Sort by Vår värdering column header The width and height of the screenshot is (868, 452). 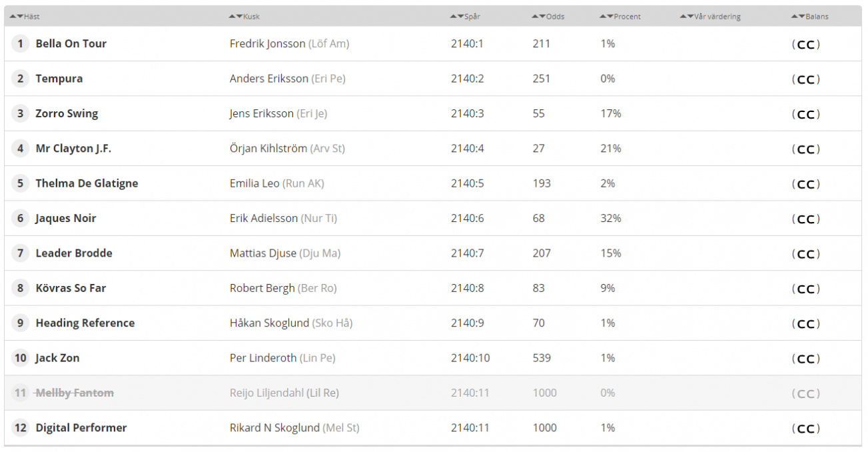pos(710,17)
